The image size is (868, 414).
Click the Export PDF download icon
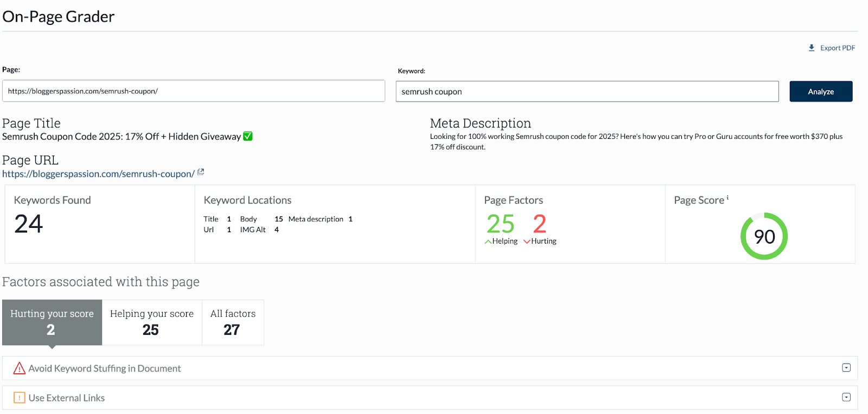(812, 48)
